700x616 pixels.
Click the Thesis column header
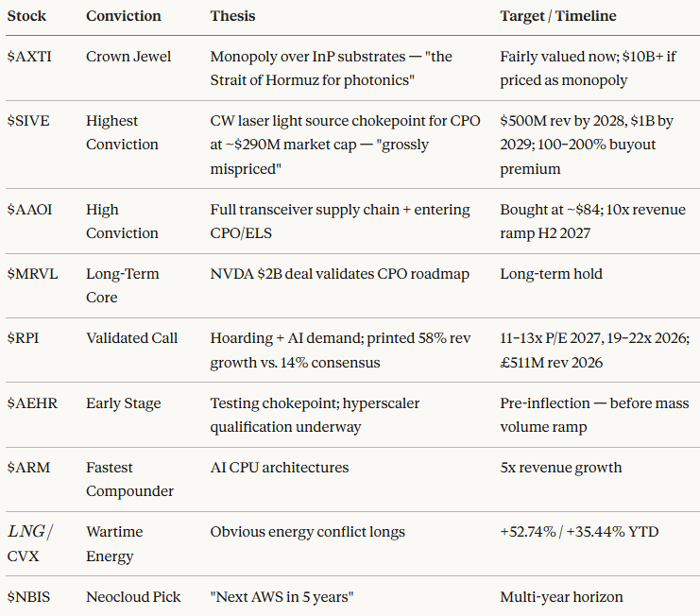[232, 16]
